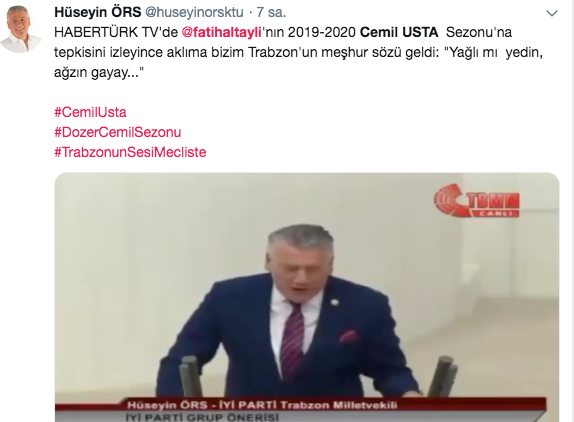Click the bold 'Cemil USTA' text
The width and height of the screenshot is (574, 422).
point(399,33)
